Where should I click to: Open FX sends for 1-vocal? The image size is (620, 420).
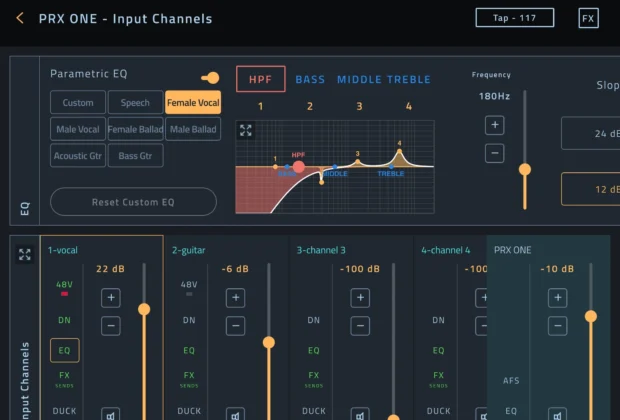[x=64, y=378]
